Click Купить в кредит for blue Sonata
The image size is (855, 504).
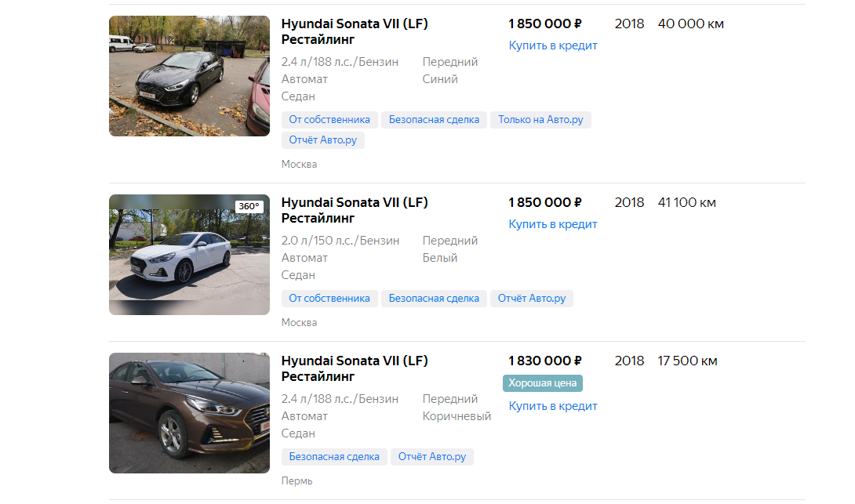tap(553, 45)
